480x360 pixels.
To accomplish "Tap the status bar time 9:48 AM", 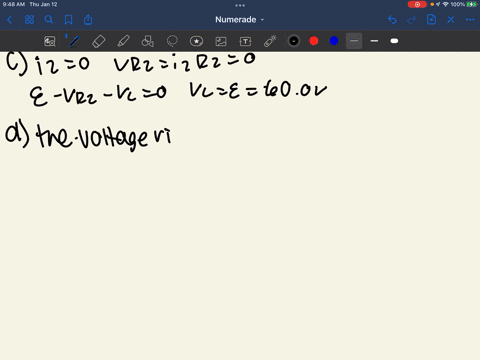I will pos(14,4).
